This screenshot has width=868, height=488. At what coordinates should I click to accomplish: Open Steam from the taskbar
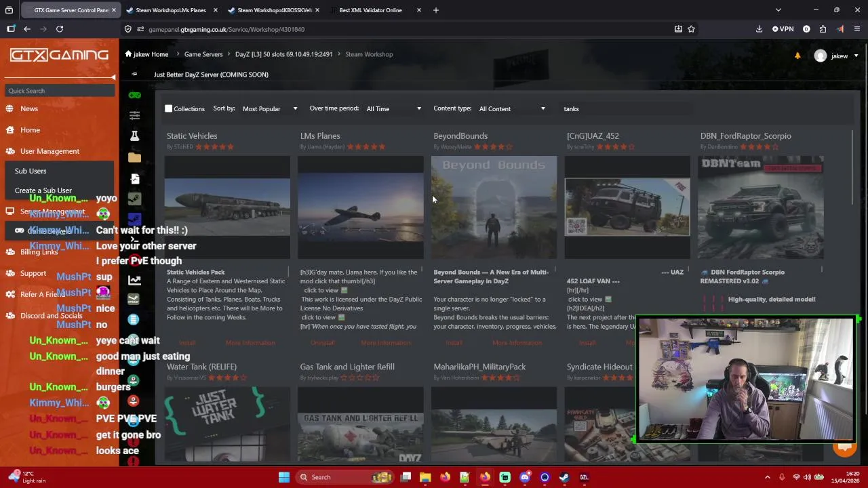pos(564,477)
